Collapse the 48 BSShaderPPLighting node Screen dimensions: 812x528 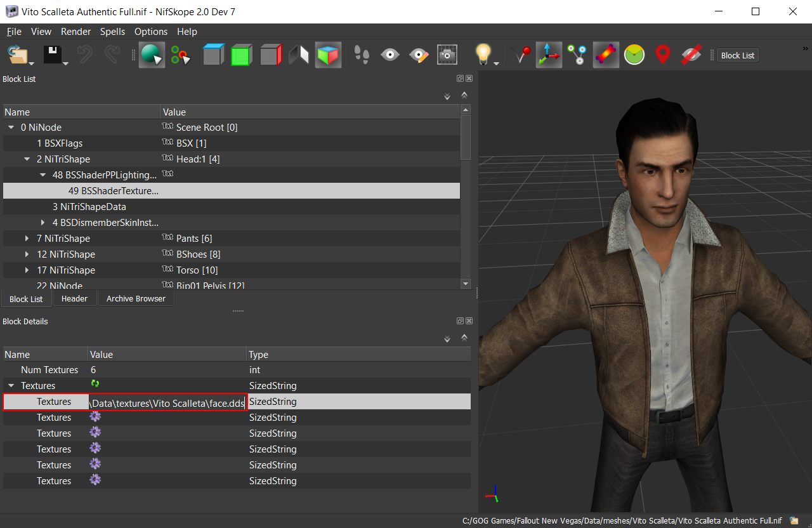[x=43, y=175]
